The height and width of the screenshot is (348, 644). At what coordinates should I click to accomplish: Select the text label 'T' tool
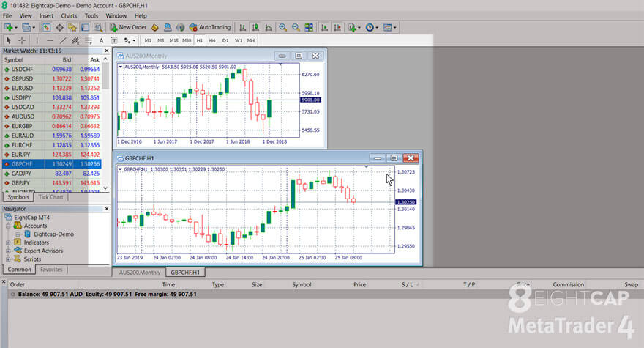(114, 40)
